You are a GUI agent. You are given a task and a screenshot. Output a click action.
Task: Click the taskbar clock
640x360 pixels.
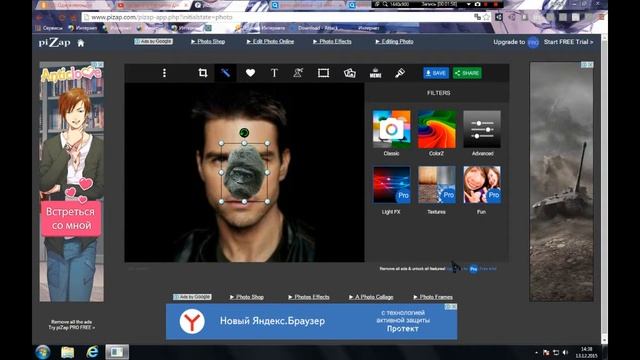587,352
